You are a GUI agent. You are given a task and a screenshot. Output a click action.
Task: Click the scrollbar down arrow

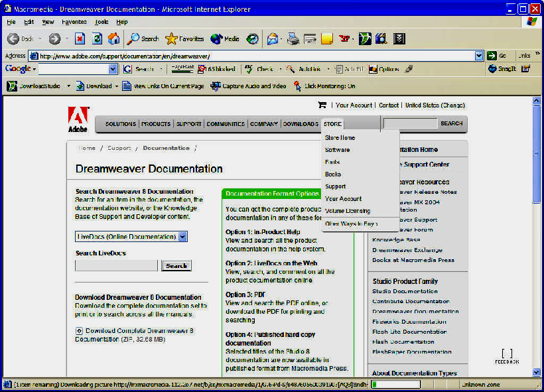[x=536, y=373]
